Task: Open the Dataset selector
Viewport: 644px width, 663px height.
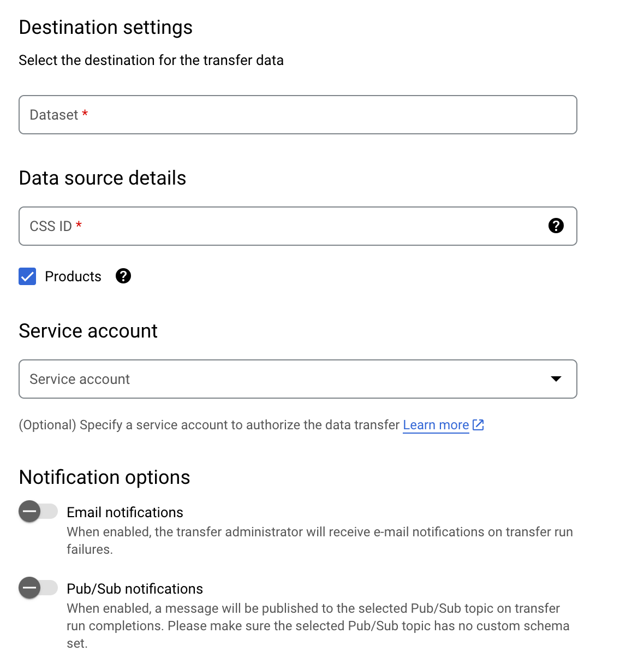Action: pyautogui.click(x=297, y=115)
